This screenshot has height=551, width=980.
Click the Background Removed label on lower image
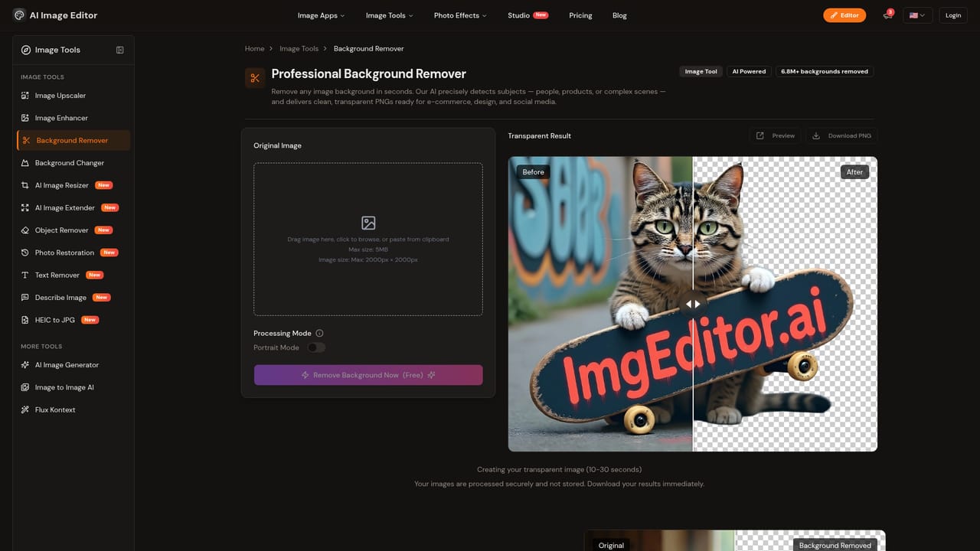835,545
